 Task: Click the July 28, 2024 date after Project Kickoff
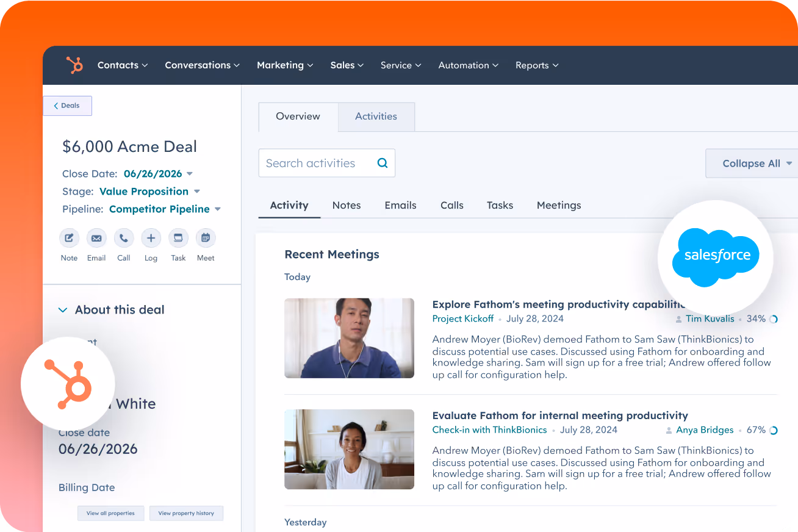[535, 319]
